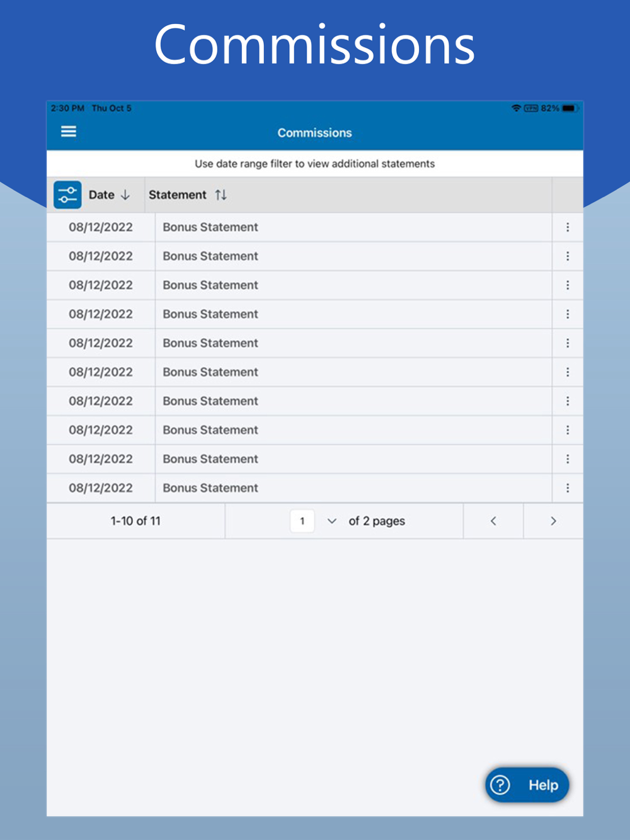The height and width of the screenshot is (840, 630).
Task: Go to the next page
Action: pyautogui.click(x=553, y=521)
